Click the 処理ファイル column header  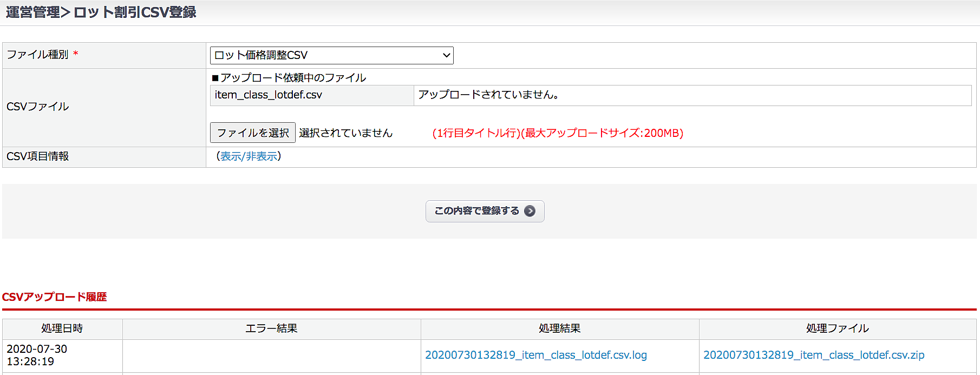837,328
